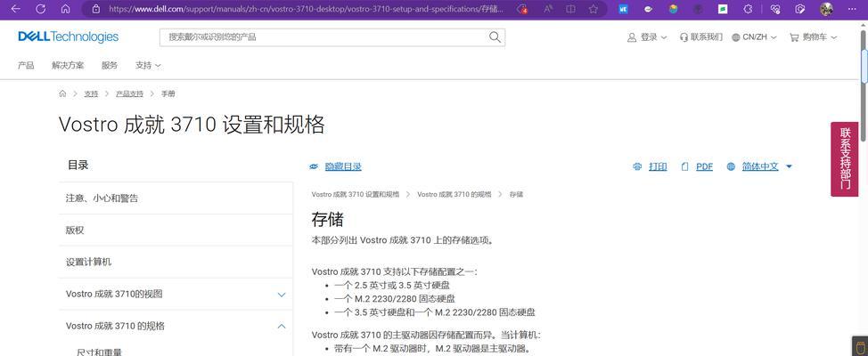Click breadcrumb text 手册
The width and height of the screenshot is (868, 356).
pyautogui.click(x=168, y=94)
